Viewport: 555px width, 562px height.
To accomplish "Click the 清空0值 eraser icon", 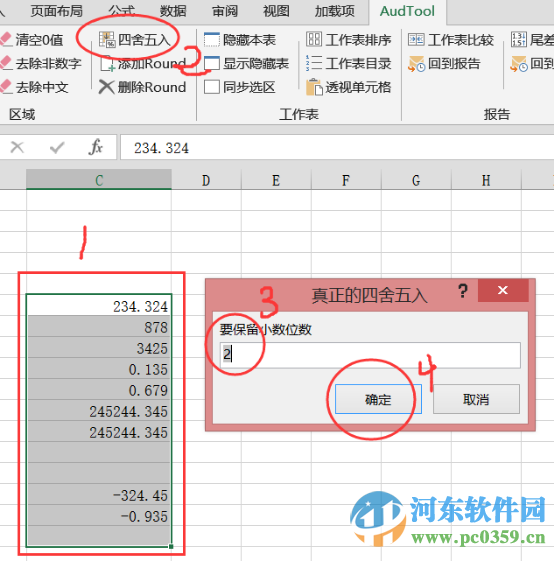I will pos(6,39).
